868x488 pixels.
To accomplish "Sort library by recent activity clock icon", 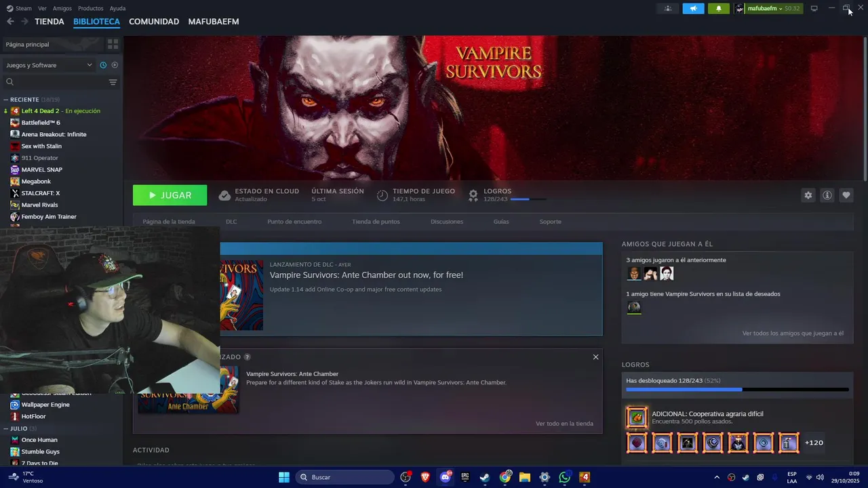I will point(103,65).
